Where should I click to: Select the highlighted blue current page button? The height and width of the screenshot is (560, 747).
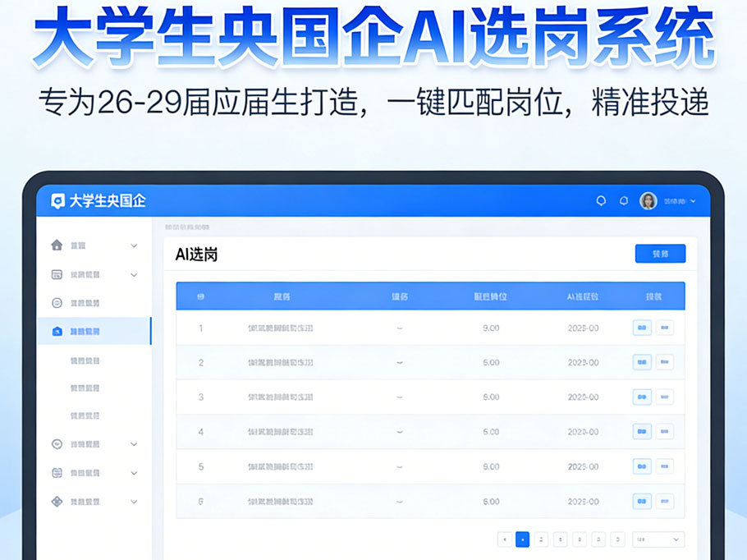point(523,539)
